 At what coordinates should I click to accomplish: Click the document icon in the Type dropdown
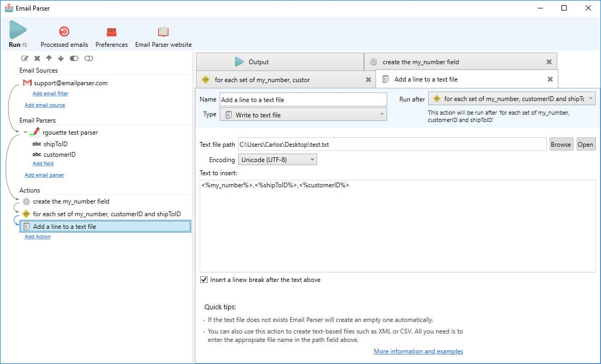[229, 115]
